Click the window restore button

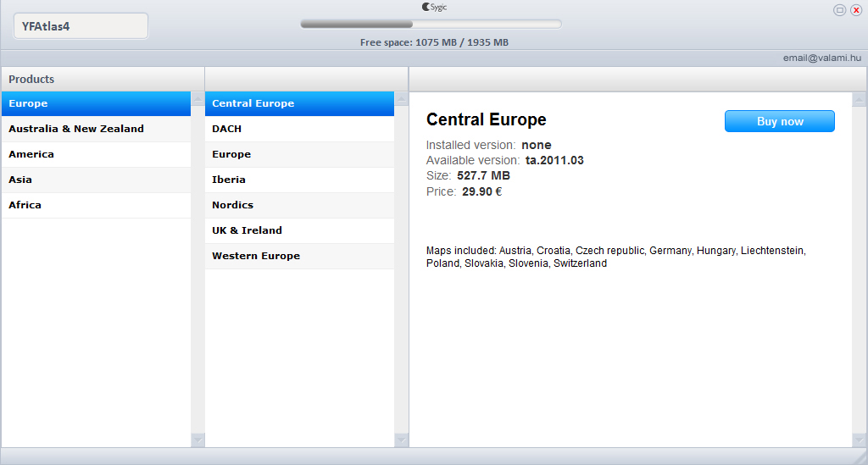click(839, 10)
